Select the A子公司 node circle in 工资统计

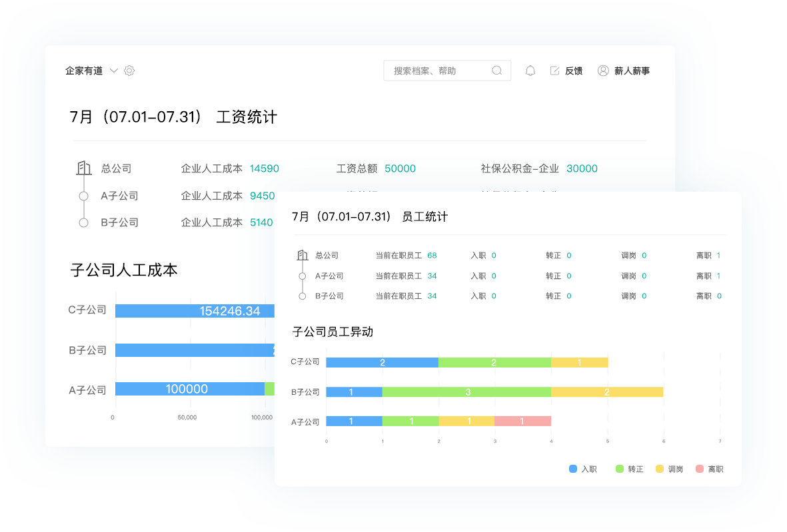84,196
